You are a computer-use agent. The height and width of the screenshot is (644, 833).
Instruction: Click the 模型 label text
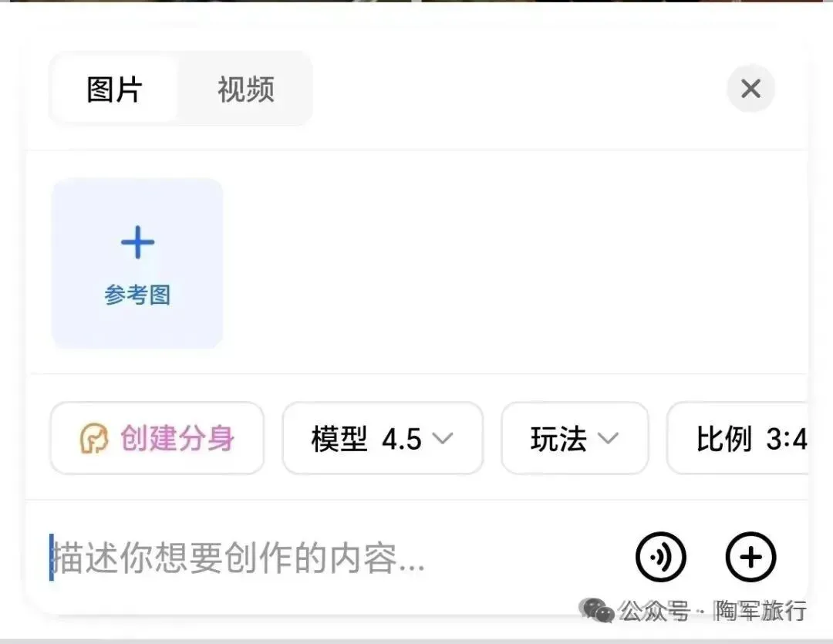point(339,439)
